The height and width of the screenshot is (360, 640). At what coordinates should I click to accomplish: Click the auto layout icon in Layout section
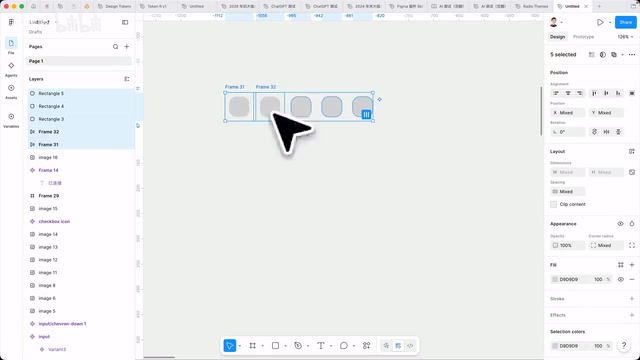(x=631, y=151)
